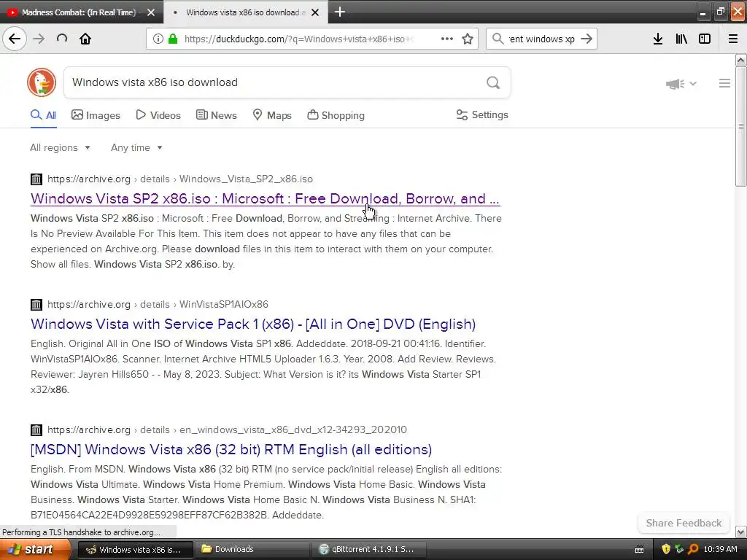The width and height of the screenshot is (747, 560).
Task: Click the DuckDuckGo duck logo
Action: tap(42, 82)
